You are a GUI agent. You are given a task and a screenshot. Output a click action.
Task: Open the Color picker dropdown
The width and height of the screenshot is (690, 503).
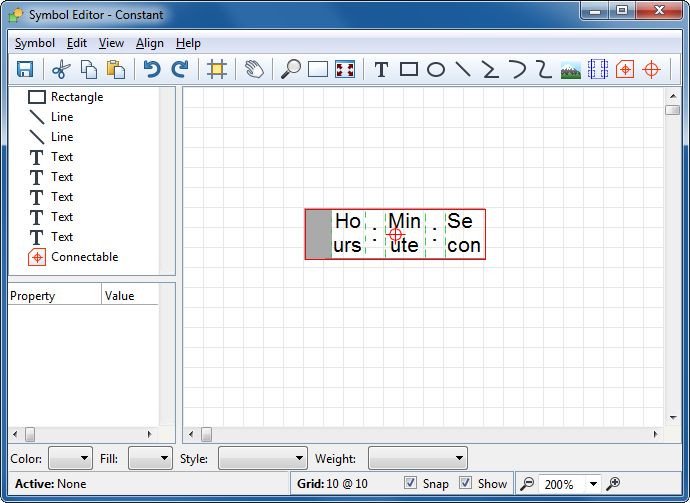[70, 458]
